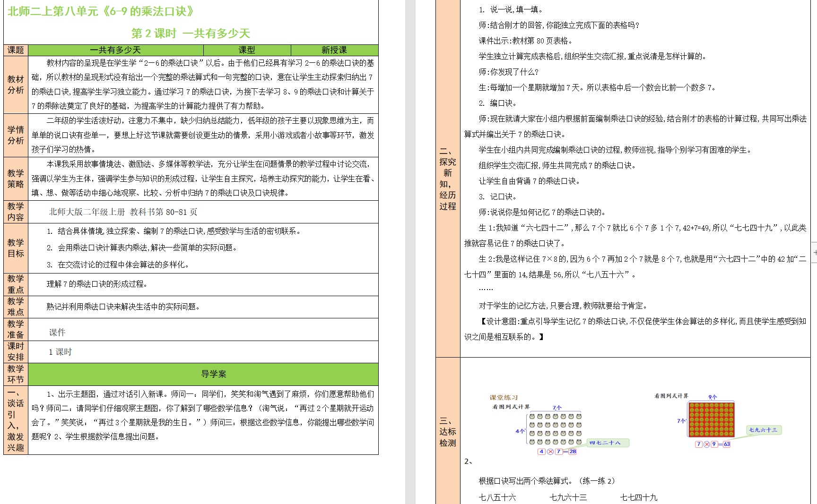Click the plus button at right page edge
Screen dimensions: 817x504
pos(815,252)
